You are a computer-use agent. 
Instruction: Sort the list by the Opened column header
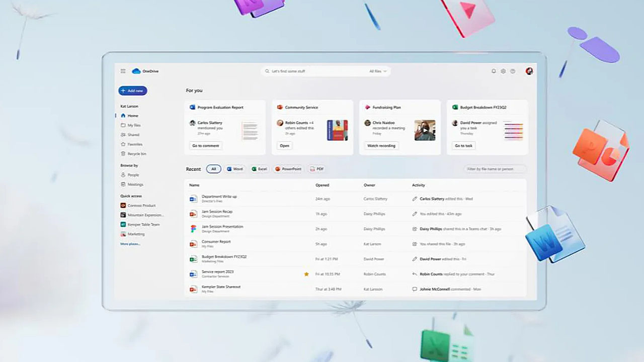322,185
